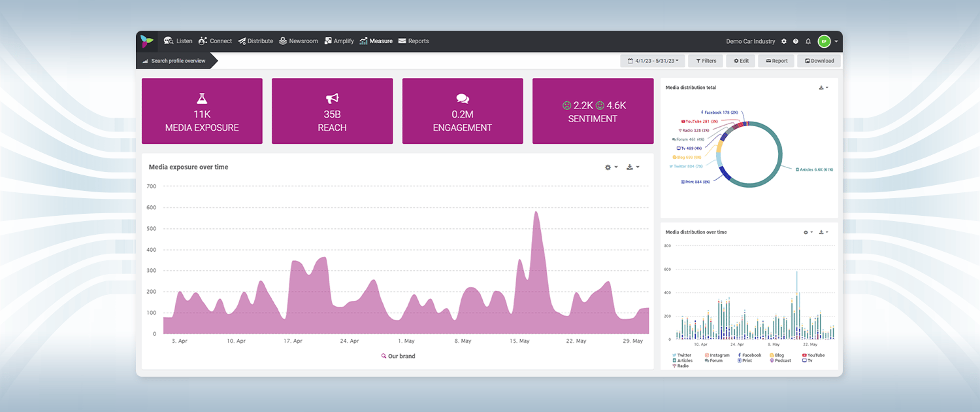Open the date range 4/1/23 - 5/31/23 dropdown

tap(653, 61)
